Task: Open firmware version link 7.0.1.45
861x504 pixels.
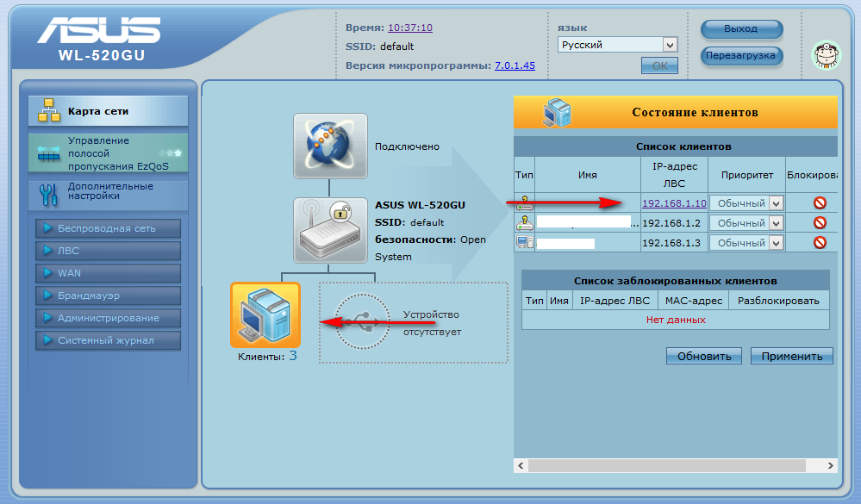Action: (515, 65)
